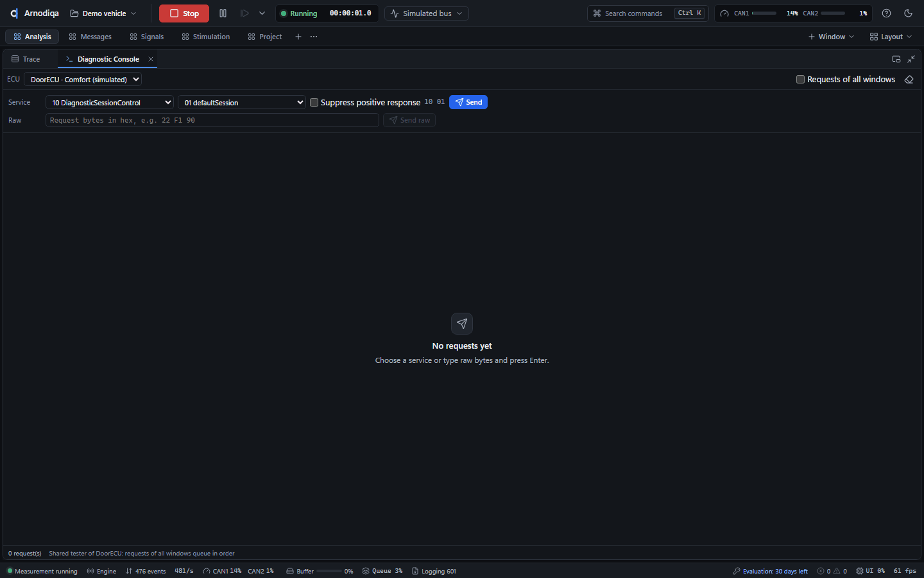Open the Project tab
The width and height of the screenshot is (924, 578).
(x=265, y=37)
